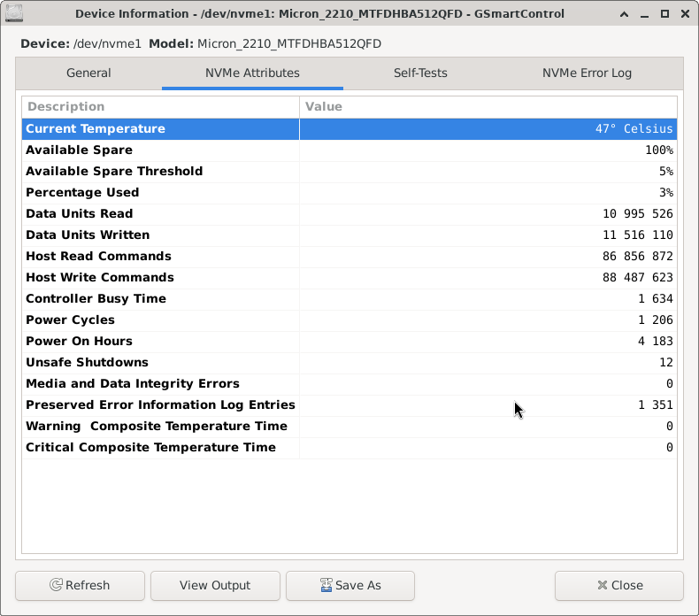Select Media and Data Integrity Errors row

(349, 384)
